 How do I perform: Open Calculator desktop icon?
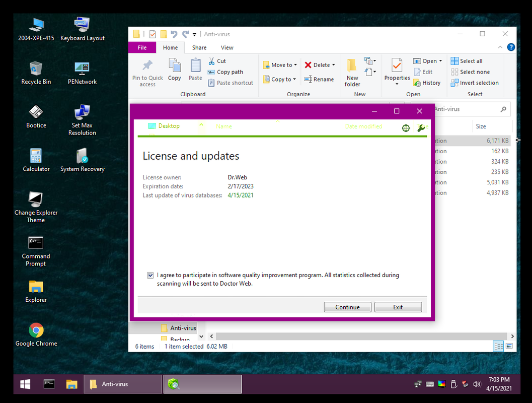(x=36, y=160)
